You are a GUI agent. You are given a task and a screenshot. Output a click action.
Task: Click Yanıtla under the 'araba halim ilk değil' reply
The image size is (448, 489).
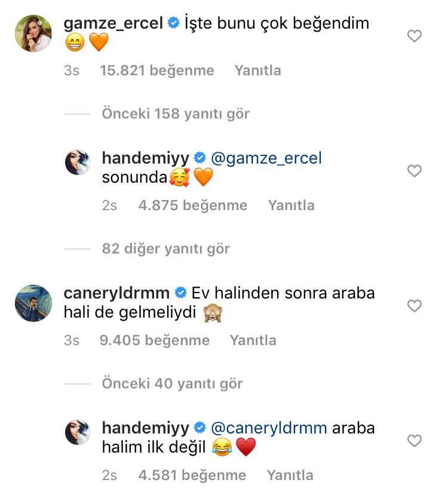click(x=290, y=475)
